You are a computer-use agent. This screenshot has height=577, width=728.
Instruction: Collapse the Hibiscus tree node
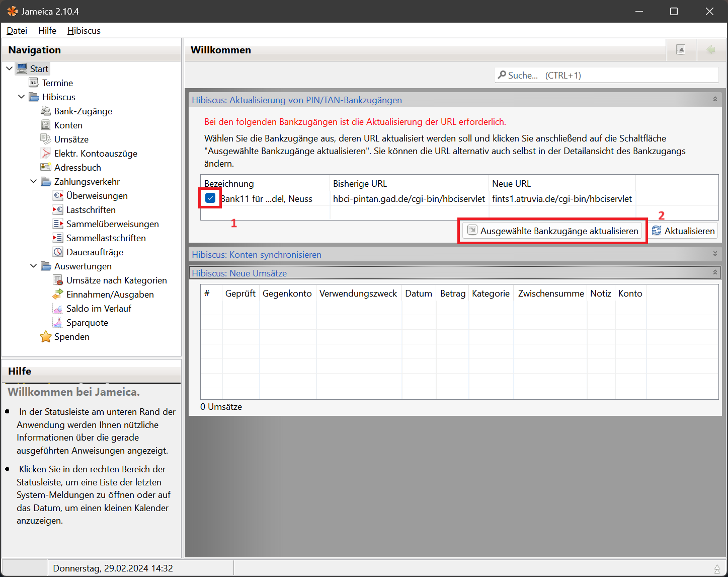[x=21, y=97]
